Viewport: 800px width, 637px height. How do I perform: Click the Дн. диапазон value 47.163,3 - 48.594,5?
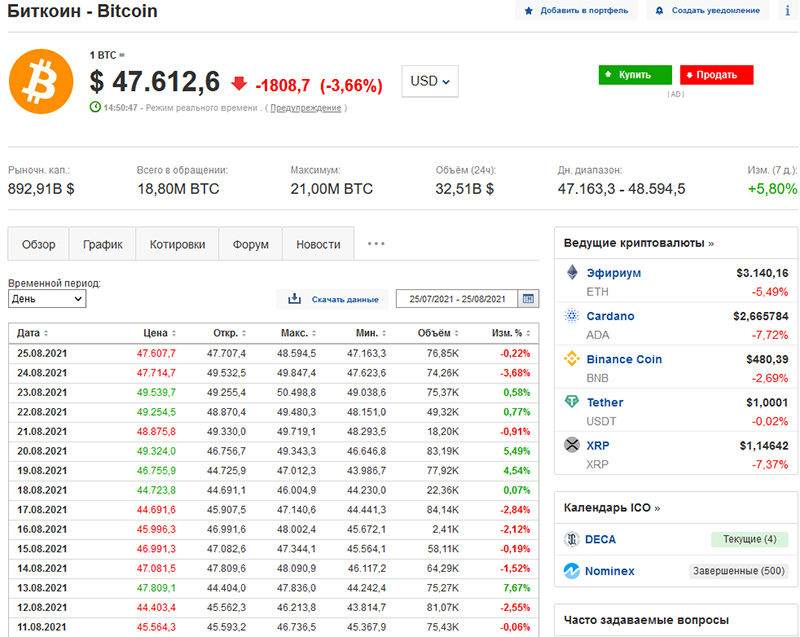pos(621,189)
